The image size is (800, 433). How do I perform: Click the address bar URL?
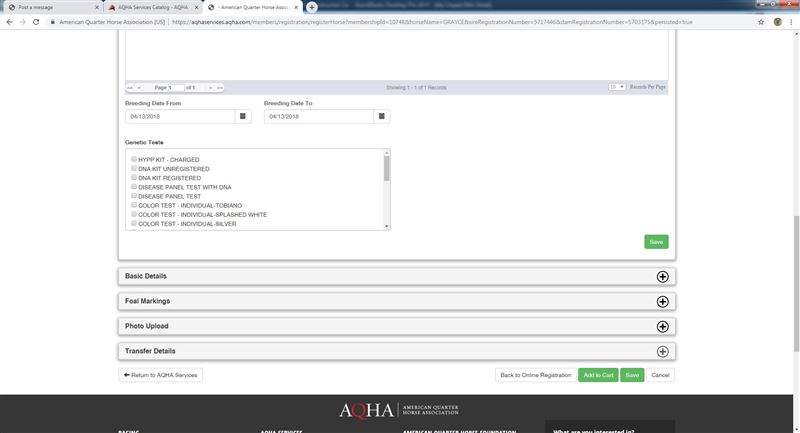coord(432,22)
